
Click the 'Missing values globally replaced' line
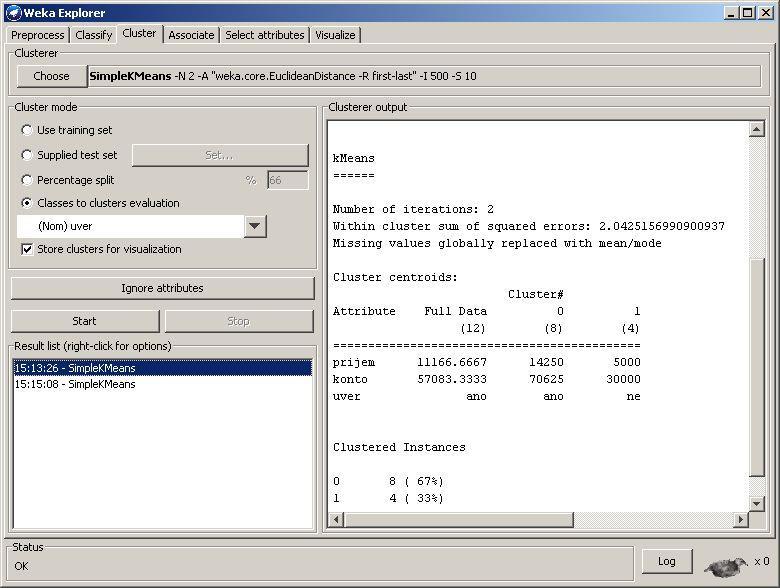coord(497,243)
